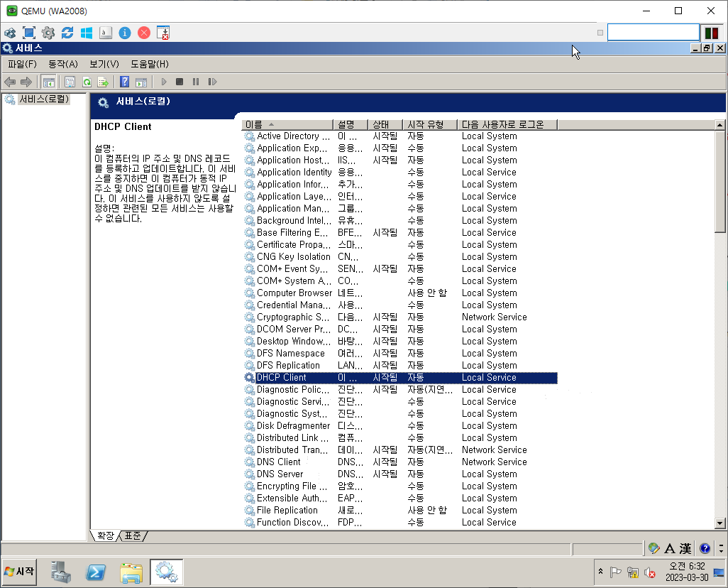Select the DNS Client service
The width and height of the screenshot is (728, 588).
coord(399,462)
